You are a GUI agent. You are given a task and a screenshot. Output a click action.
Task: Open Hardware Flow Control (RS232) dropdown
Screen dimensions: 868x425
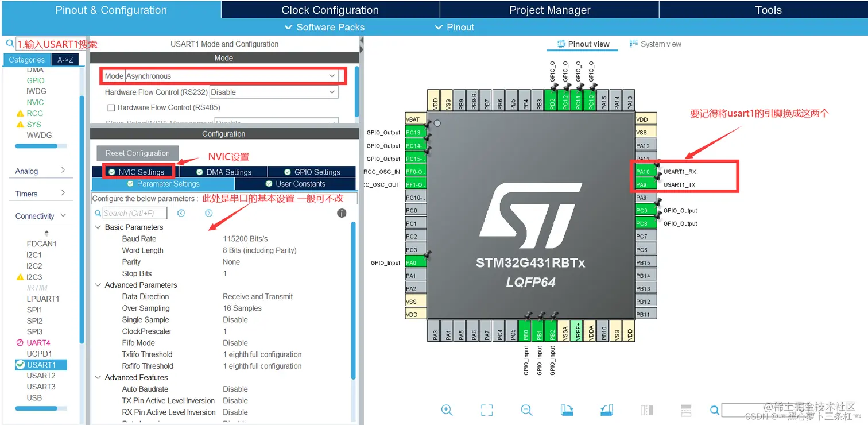pos(274,92)
